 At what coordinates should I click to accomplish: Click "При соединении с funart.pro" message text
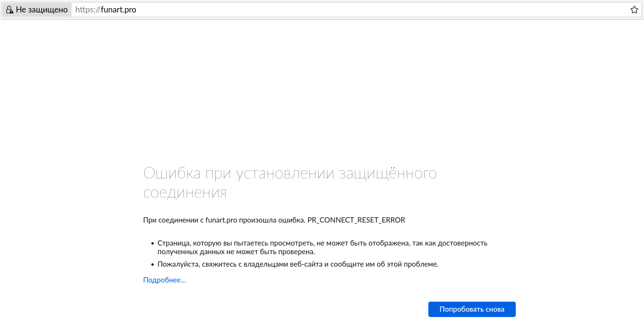coord(190,220)
